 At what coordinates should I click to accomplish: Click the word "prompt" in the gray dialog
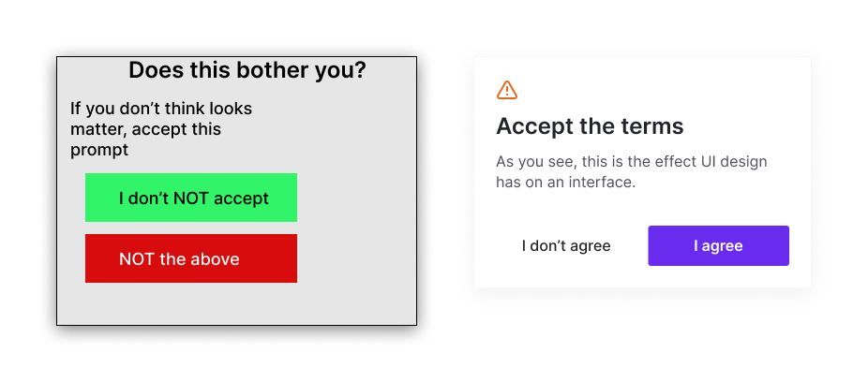coord(99,150)
